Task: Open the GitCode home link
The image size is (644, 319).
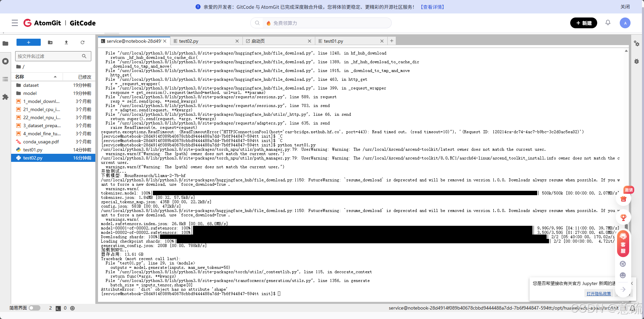Action: coord(83,23)
